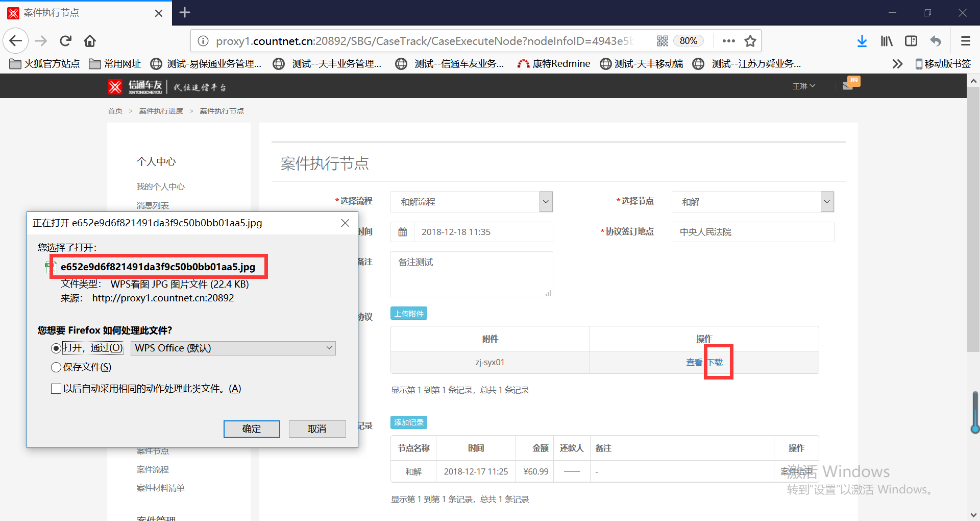This screenshot has height=521, width=980.
Task: Click the 添加记录 button
Action: click(409, 422)
